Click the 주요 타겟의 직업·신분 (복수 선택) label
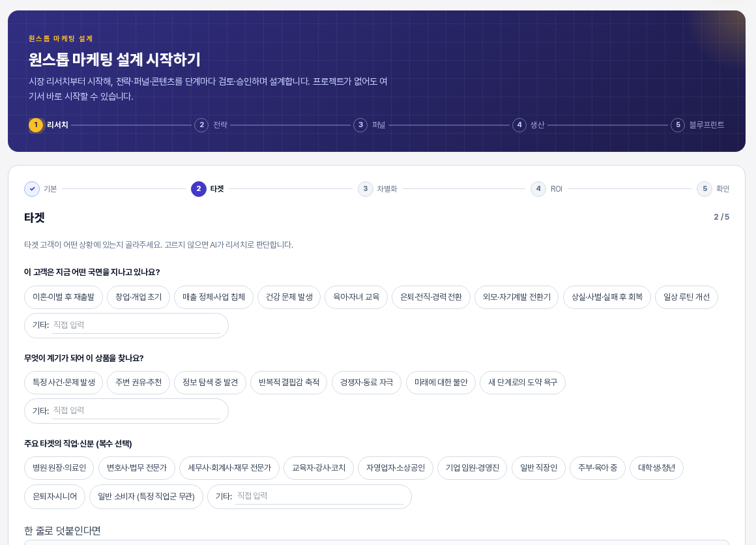756x545 pixels. 78,444
